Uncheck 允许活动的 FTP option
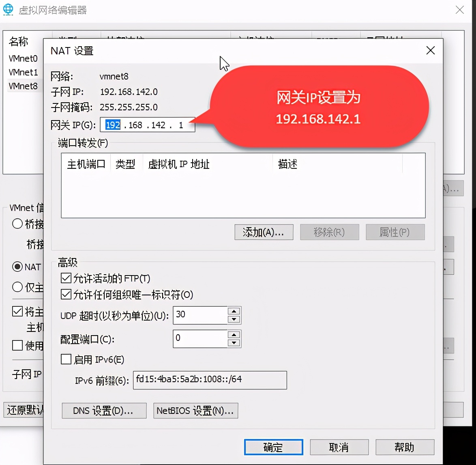 [x=66, y=278]
